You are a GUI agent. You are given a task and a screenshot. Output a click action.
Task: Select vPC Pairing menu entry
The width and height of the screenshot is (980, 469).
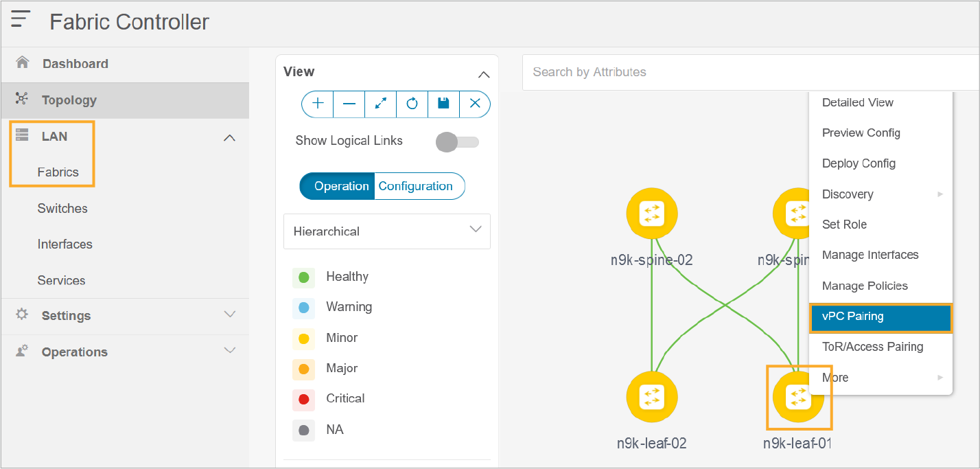click(x=880, y=317)
